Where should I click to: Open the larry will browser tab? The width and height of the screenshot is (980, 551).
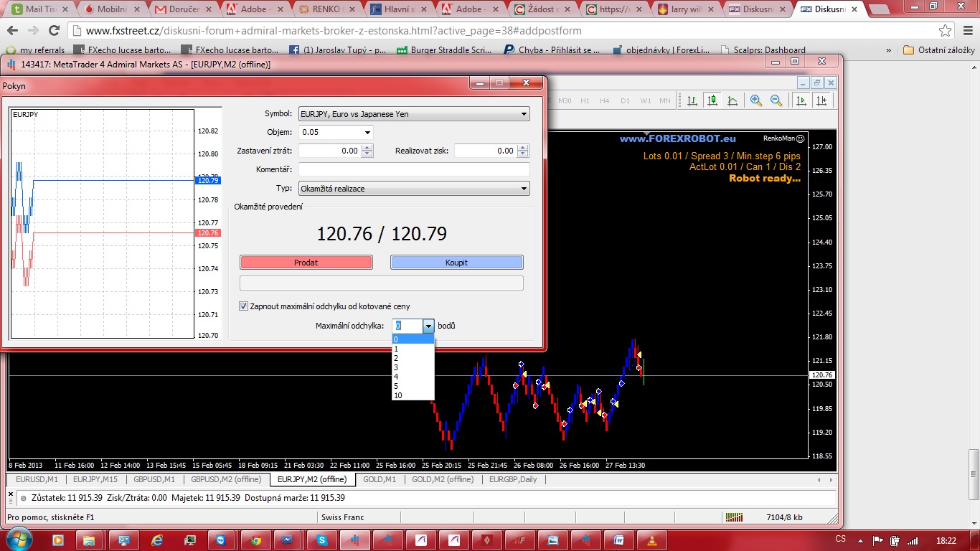685,9
